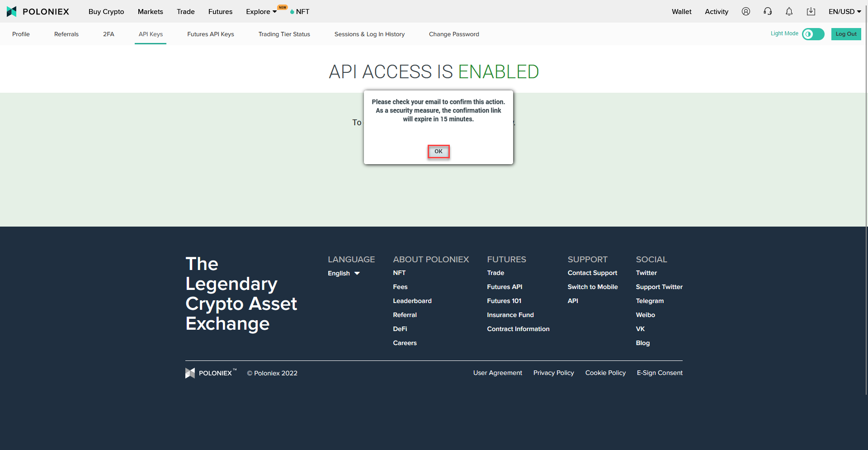Open Sessions & Log In History tab
This screenshot has width=868, height=450.
(369, 34)
